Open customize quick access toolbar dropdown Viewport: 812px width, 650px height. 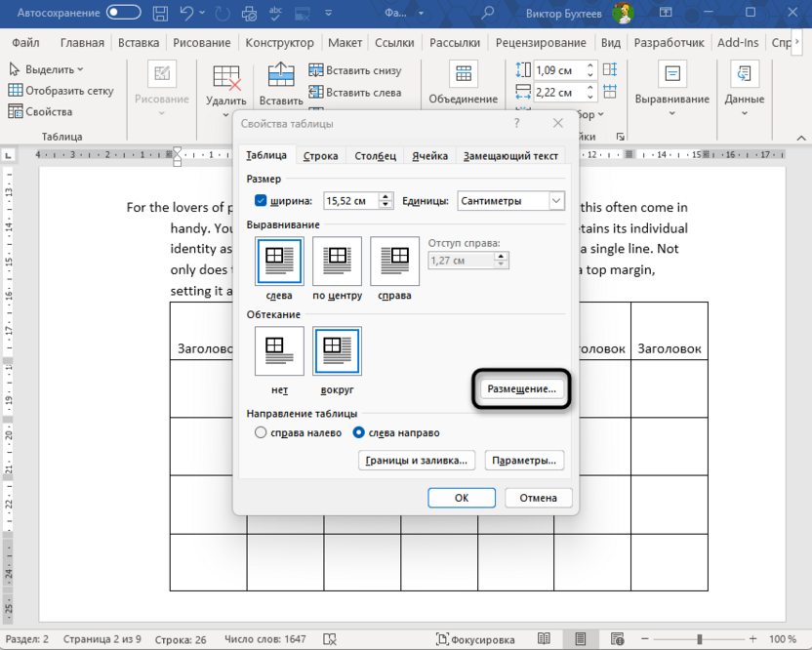point(328,13)
